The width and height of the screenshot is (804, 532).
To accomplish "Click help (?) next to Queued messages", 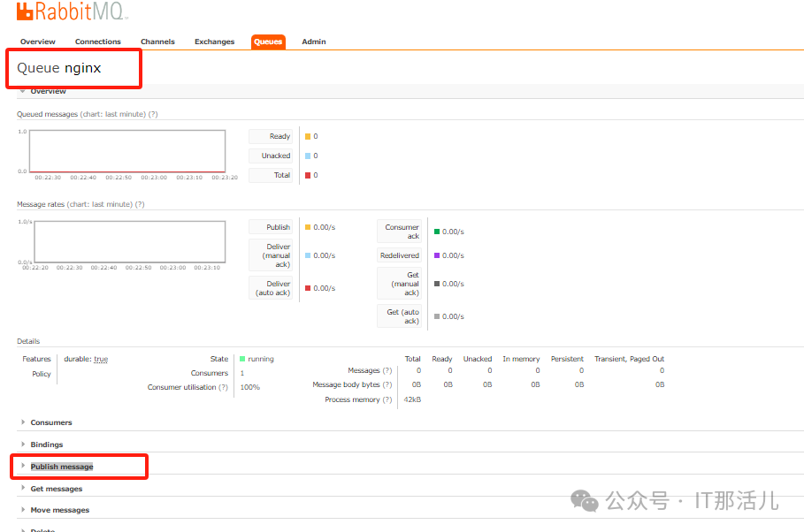I will [x=153, y=114].
